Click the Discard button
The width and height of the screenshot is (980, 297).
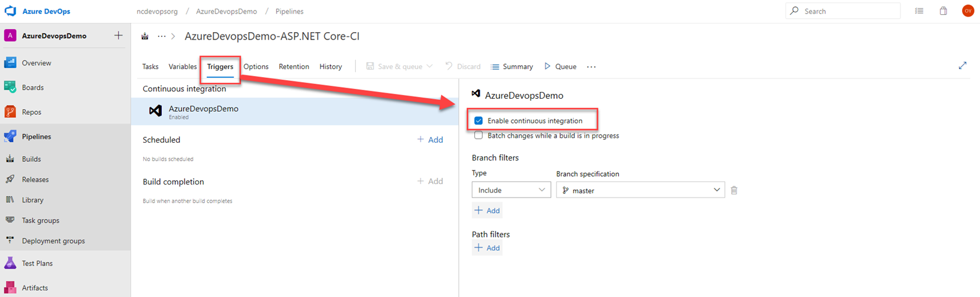(x=463, y=67)
